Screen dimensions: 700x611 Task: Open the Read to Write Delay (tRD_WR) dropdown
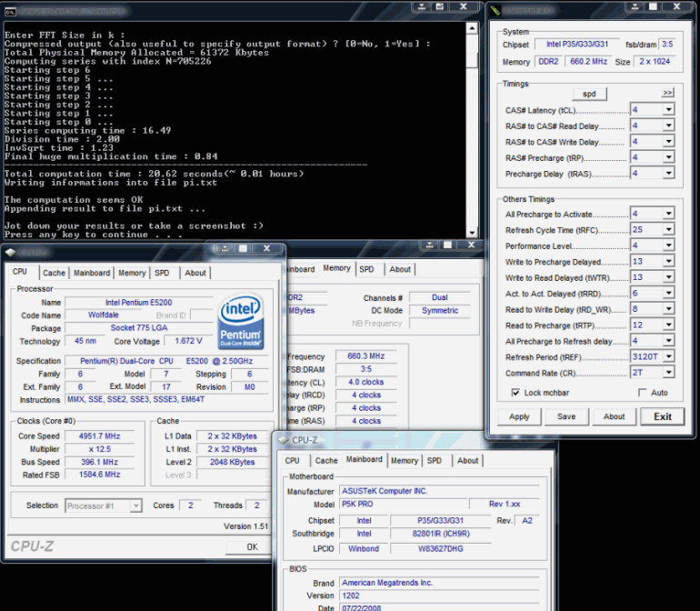(668, 309)
